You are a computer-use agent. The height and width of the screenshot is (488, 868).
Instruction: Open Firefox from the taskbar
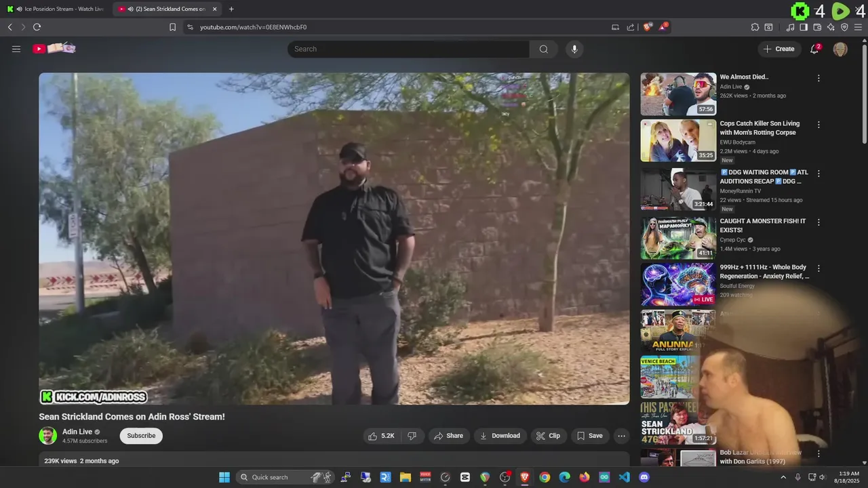pyautogui.click(x=585, y=477)
